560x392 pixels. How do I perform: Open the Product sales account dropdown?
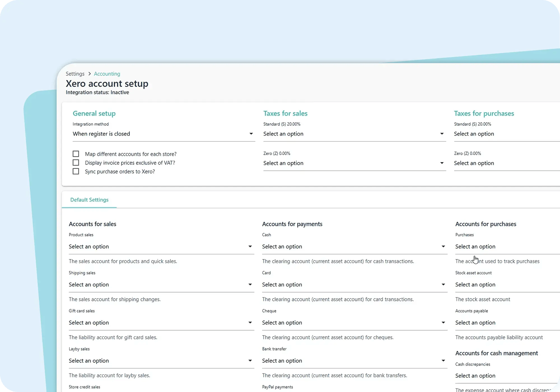[x=250, y=246]
